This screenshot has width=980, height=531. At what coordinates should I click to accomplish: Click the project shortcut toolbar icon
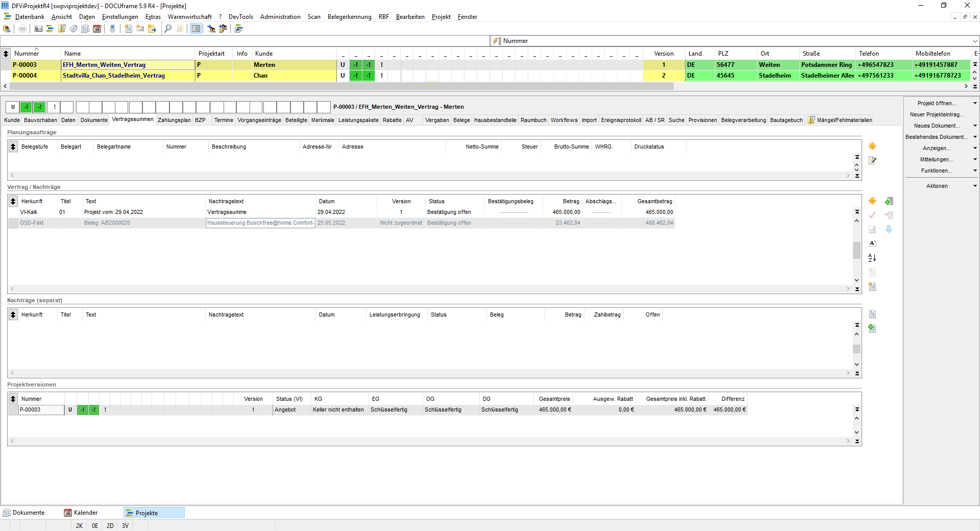click(238, 29)
